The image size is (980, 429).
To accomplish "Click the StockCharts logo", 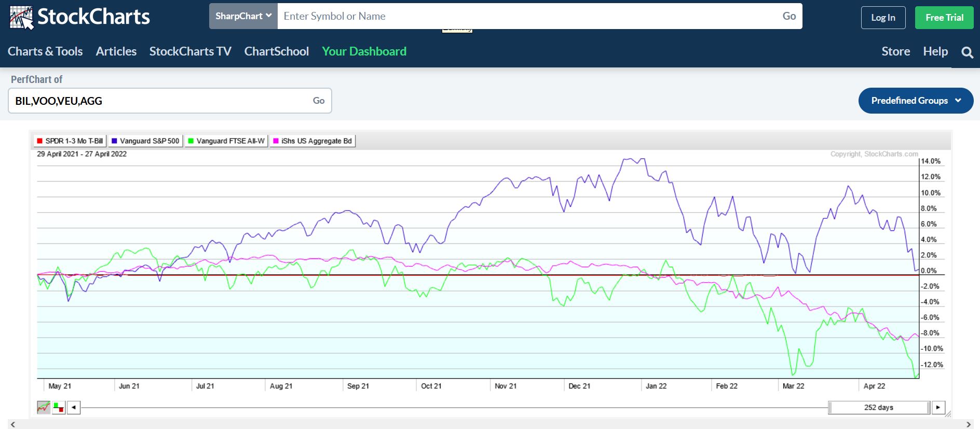I will 79,17.
